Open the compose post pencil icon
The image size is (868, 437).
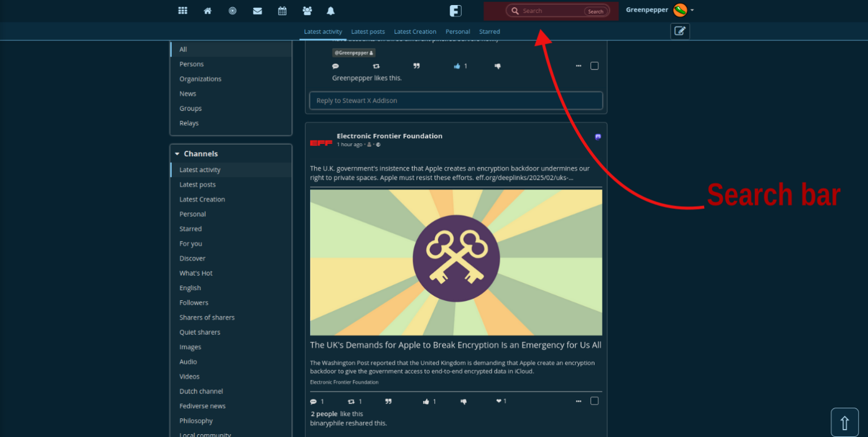pyautogui.click(x=679, y=31)
